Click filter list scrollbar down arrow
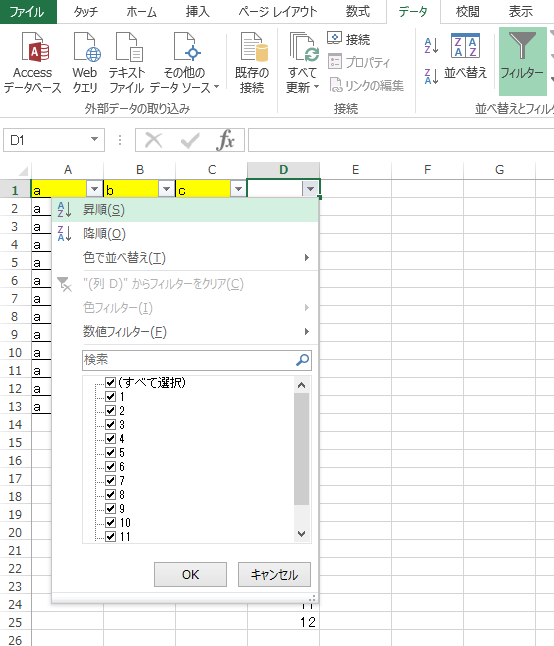Screen dimensions: 554x646 pos(302,534)
